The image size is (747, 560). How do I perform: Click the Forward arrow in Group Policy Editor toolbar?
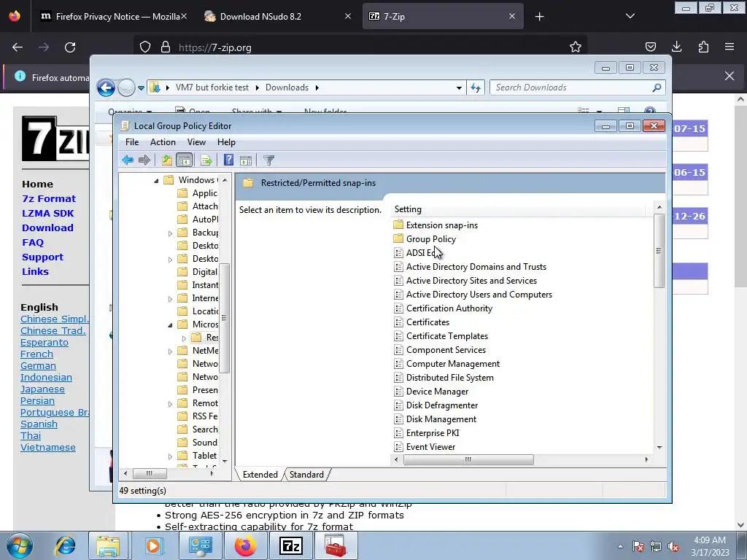pyautogui.click(x=144, y=160)
